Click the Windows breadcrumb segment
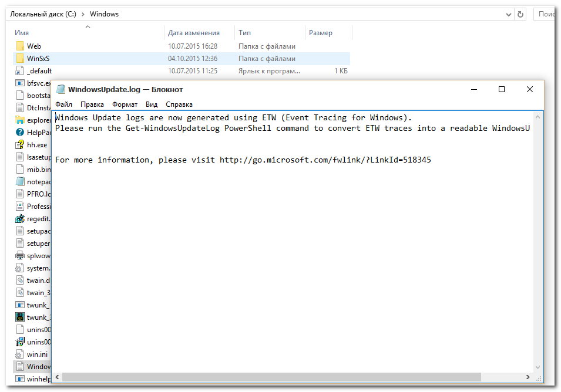561x392 pixels. point(104,14)
